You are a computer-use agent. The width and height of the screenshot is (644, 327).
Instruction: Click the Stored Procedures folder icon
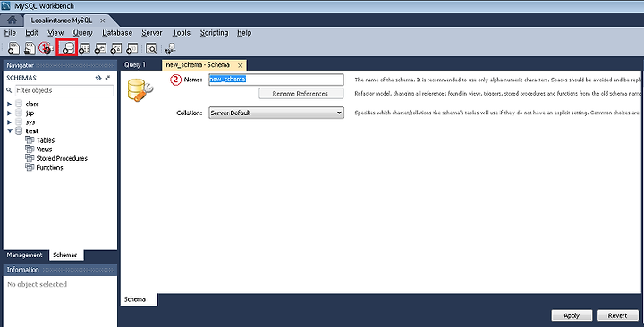tap(30, 158)
